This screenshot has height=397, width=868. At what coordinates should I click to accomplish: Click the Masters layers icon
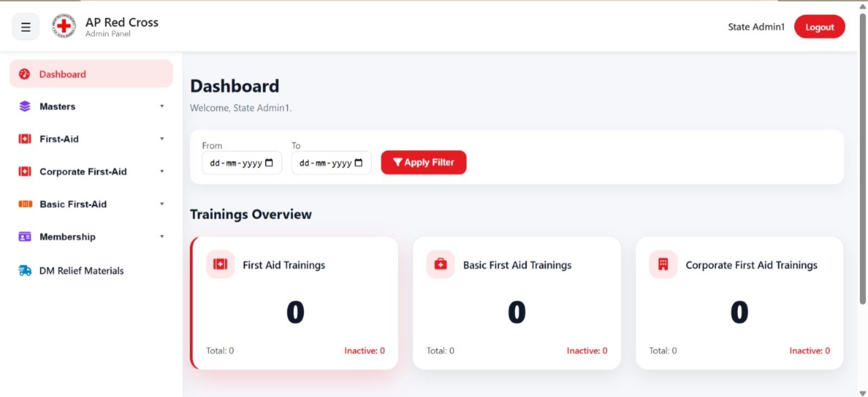25,106
